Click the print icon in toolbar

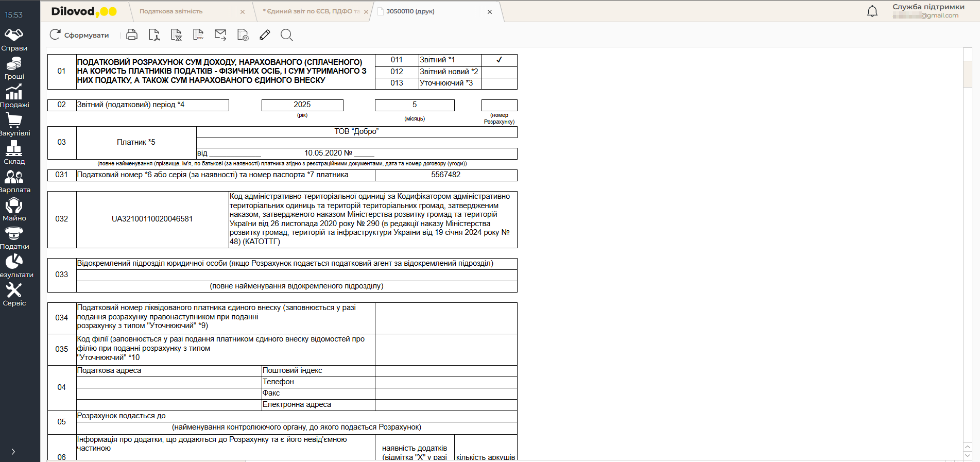coord(132,35)
